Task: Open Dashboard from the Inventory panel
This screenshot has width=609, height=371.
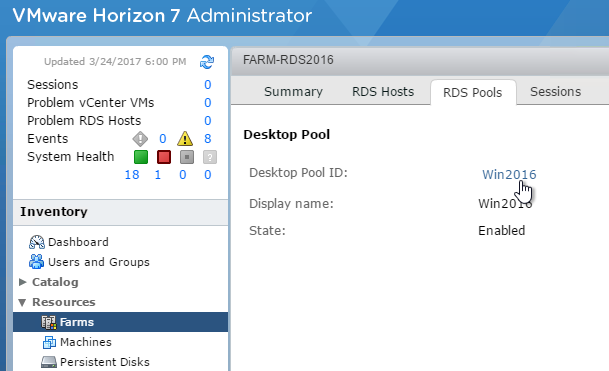Action: point(69,242)
